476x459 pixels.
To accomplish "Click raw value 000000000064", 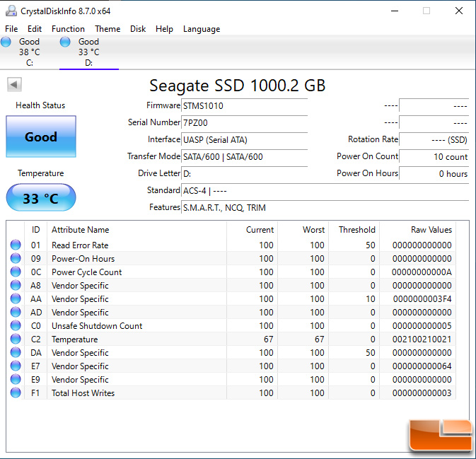I will tap(422, 366).
